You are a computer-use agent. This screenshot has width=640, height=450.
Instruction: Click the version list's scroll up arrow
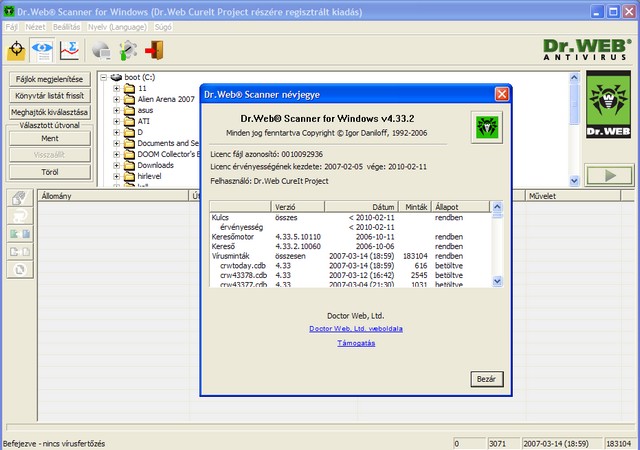point(497,207)
